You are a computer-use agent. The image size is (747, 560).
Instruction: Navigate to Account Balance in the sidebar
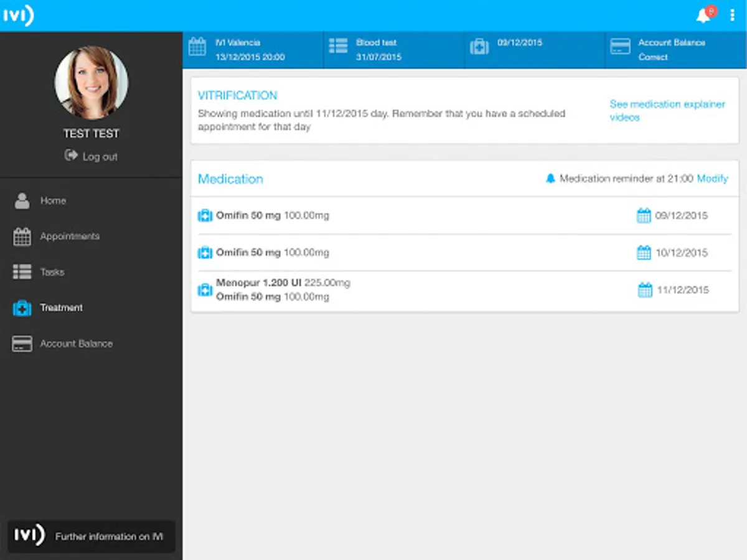coord(76,343)
